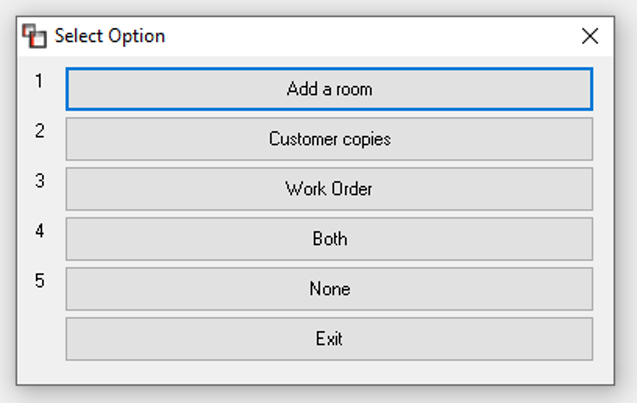The height and width of the screenshot is (403, 637).
Task: Select the Customer copies button
Action: click(x=329, y=139)
